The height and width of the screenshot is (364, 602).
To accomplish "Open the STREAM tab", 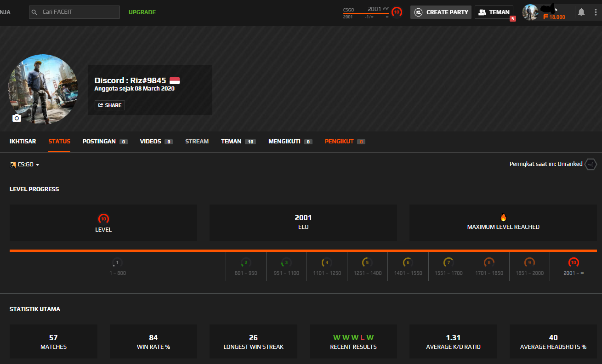I will pos(197,142).
